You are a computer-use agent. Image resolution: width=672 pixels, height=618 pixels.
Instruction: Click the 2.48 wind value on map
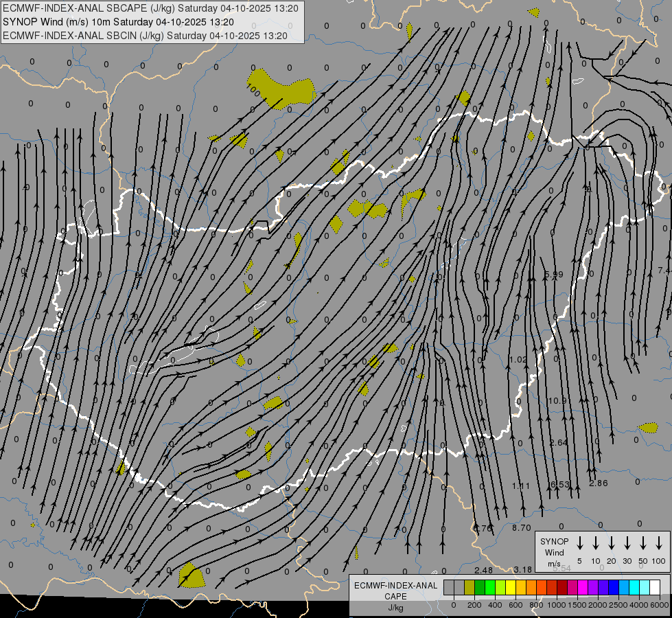(x=483, y=571)
